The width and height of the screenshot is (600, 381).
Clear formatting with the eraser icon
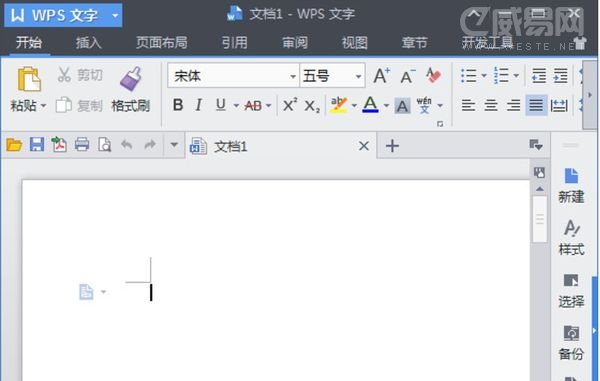point(433,75)
